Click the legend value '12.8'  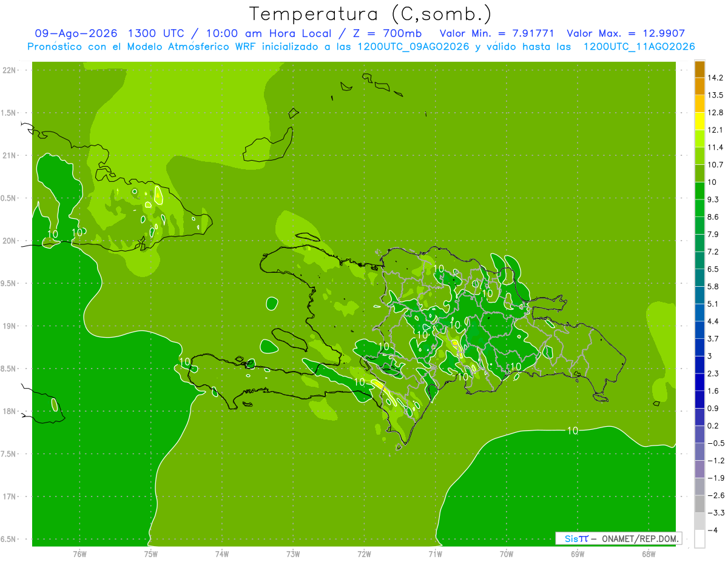coord(715,113)
